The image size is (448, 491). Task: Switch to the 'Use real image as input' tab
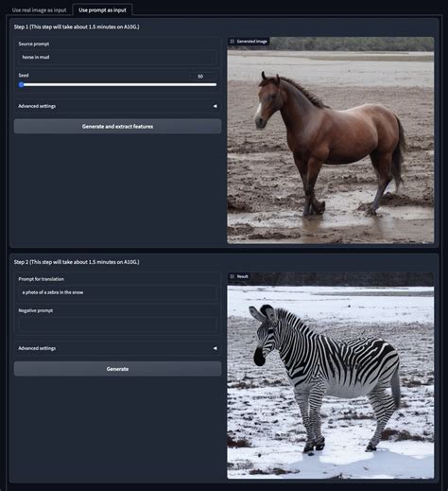39,10
